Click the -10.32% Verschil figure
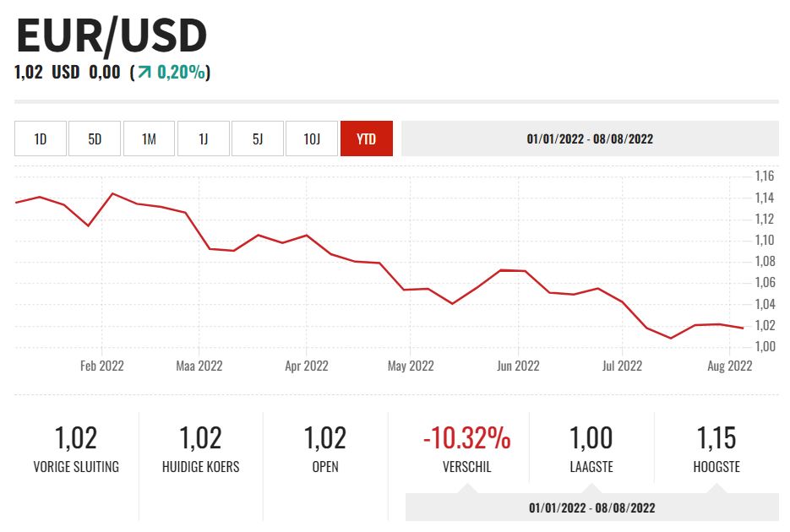 click(466, 438)
